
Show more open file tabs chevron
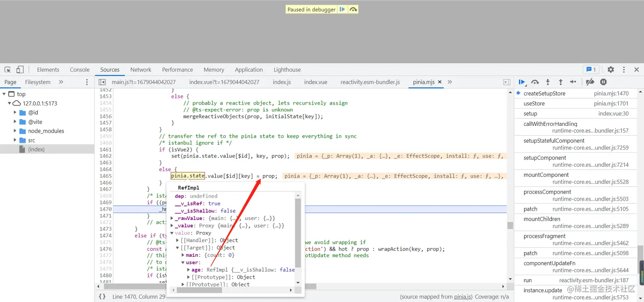coord(450,82)
